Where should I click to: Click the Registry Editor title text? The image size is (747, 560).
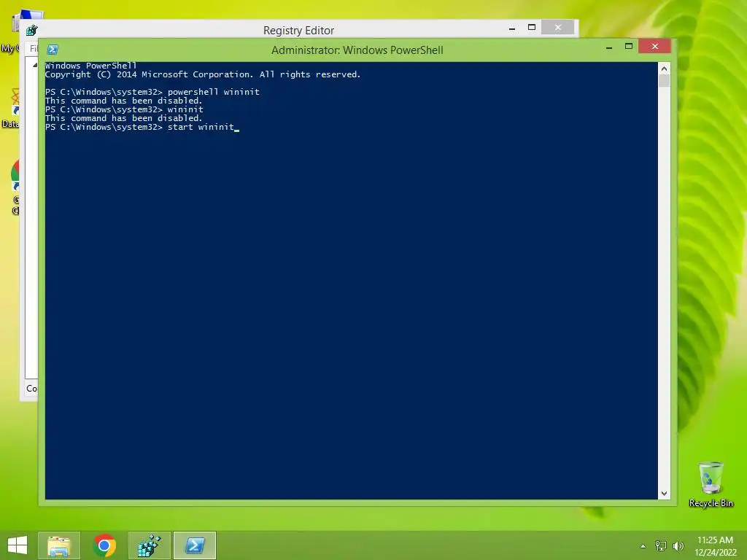(x=298, y=31)
